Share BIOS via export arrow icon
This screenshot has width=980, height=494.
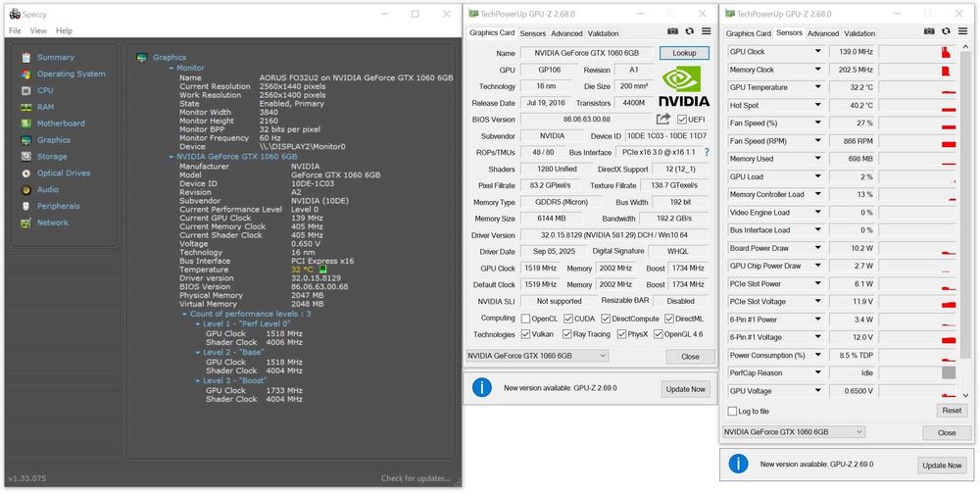coord(662,119)
